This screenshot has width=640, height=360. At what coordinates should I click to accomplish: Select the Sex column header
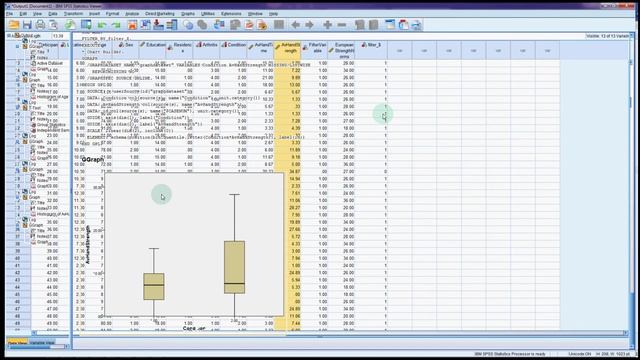pos(127,50)
